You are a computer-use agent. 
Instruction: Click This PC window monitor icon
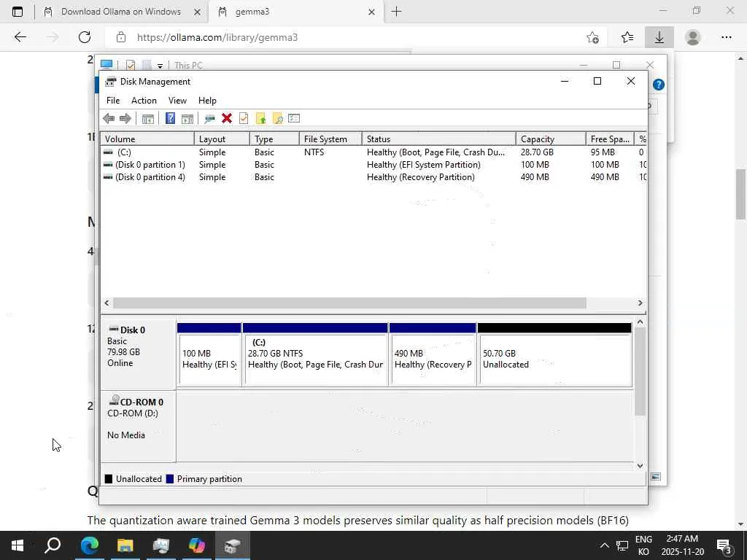click(107, 65)
